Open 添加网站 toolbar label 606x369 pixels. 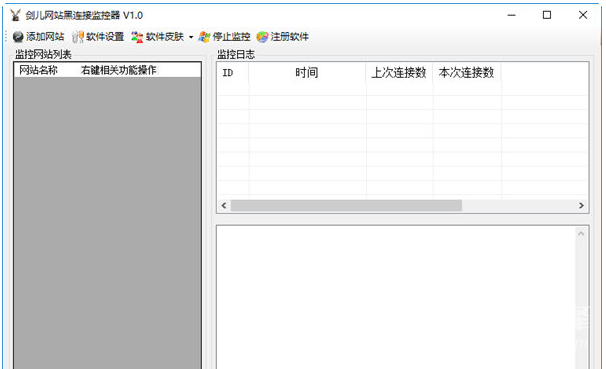(x=45, y=37)
